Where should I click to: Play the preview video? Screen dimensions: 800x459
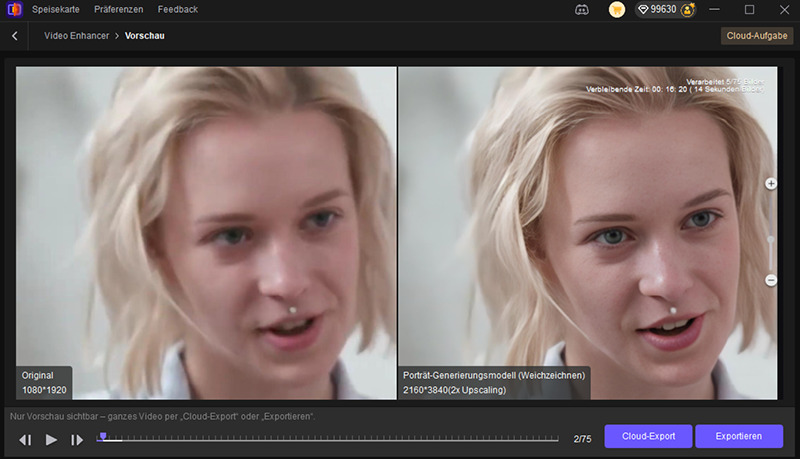point(51,440)
